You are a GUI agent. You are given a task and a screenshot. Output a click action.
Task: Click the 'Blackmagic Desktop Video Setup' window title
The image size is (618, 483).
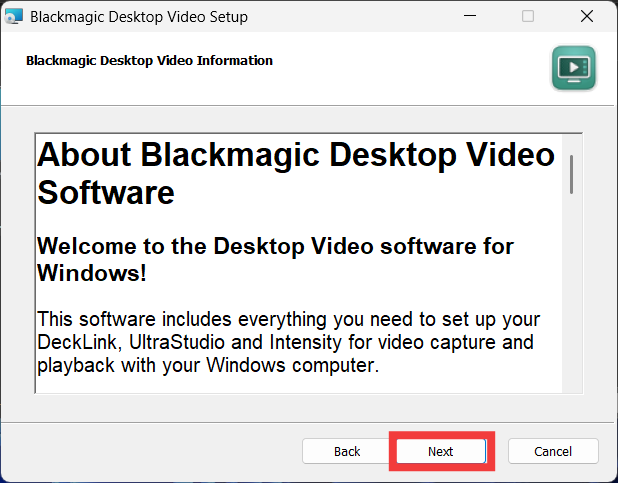(139, 17)
